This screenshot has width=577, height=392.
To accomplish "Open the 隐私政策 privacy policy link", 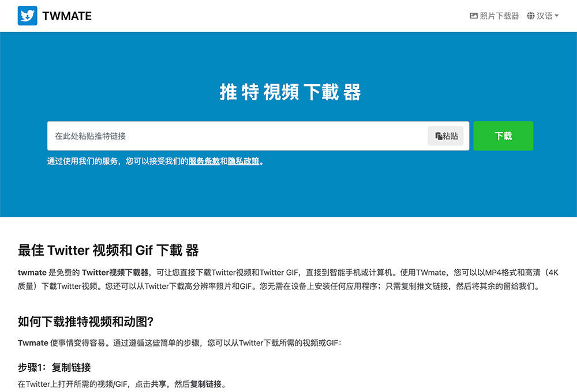I will [x=243, y=161].
